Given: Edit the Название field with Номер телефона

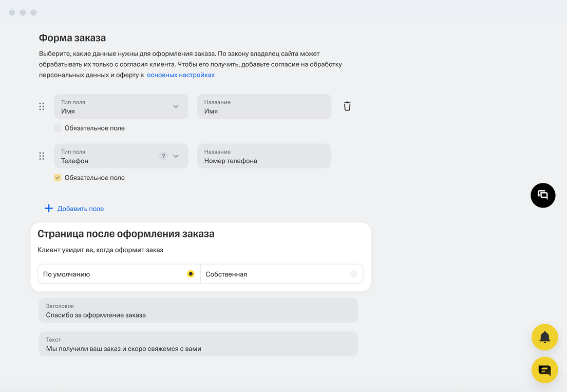Looking at the screenshot, I should pos(264,156).
